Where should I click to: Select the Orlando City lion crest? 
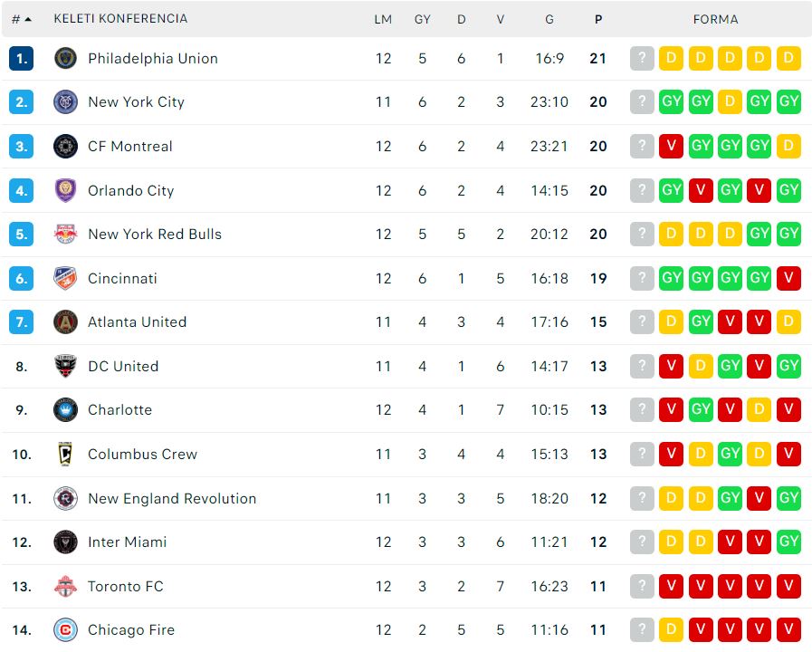(x=66, y=190)
